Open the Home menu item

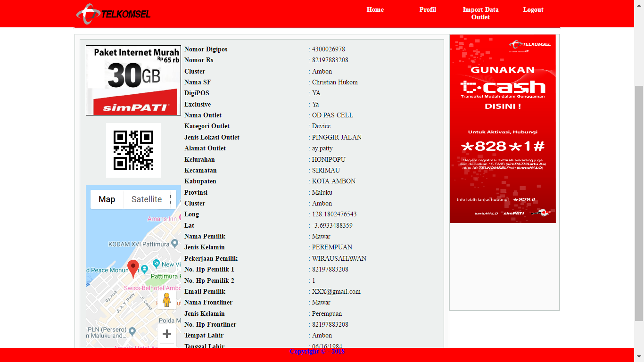(x=375, y=10)
